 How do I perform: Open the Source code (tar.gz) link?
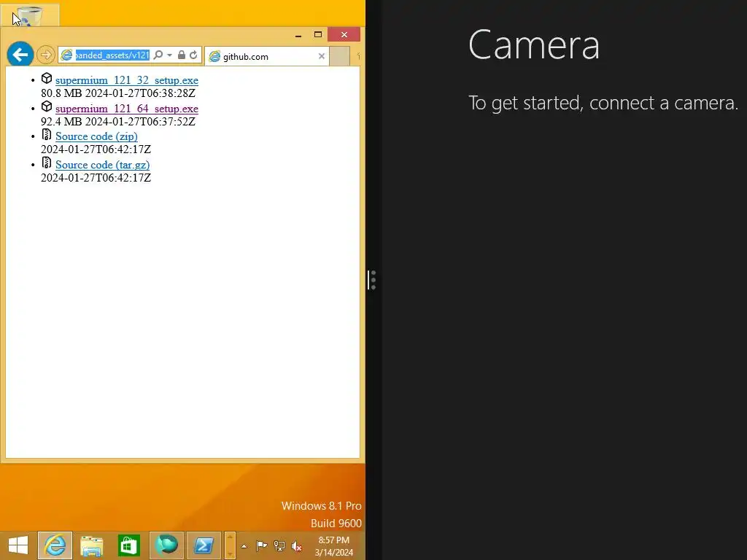[x=102, y=165]
